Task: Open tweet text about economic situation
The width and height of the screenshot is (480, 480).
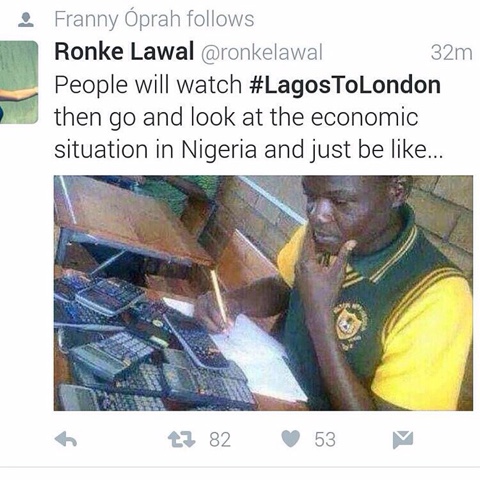Action: pos(248,117)
